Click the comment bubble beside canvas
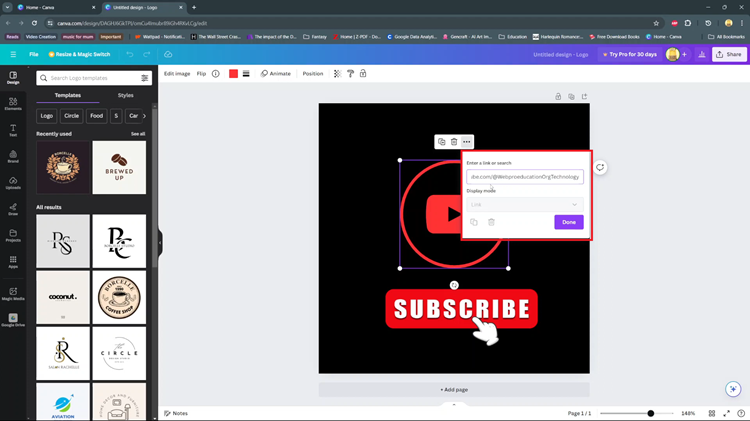 tap(600, 167)
